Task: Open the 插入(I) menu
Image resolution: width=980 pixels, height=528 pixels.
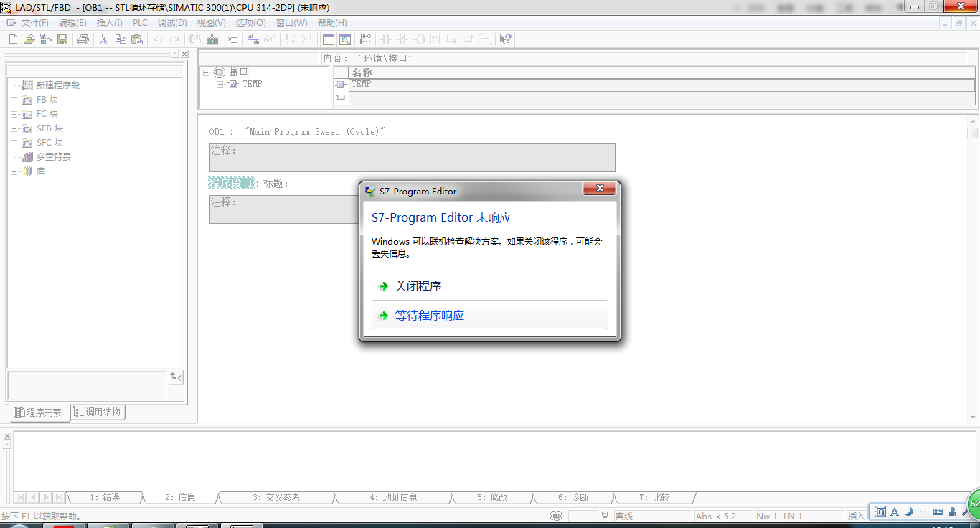Action: pyautogui.click(x=110, y=23)
